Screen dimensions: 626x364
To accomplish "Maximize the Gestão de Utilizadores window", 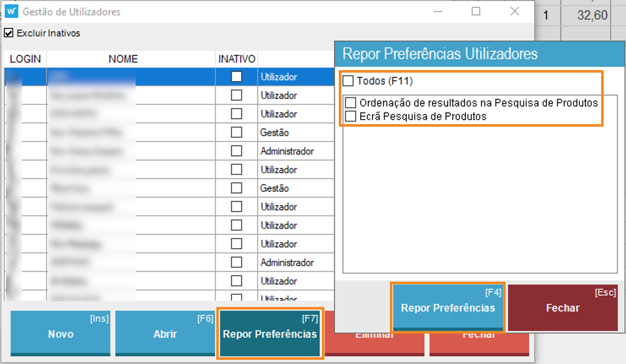I will [476, 11].
